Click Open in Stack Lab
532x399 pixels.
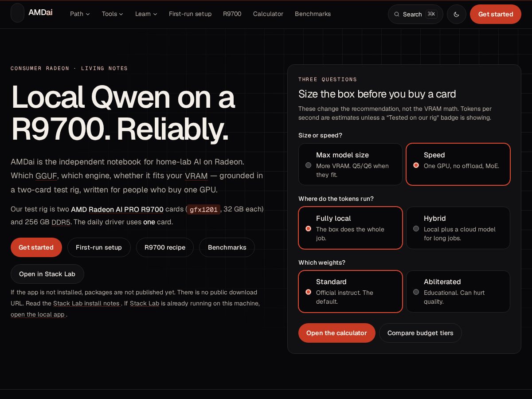coord(47,274)
